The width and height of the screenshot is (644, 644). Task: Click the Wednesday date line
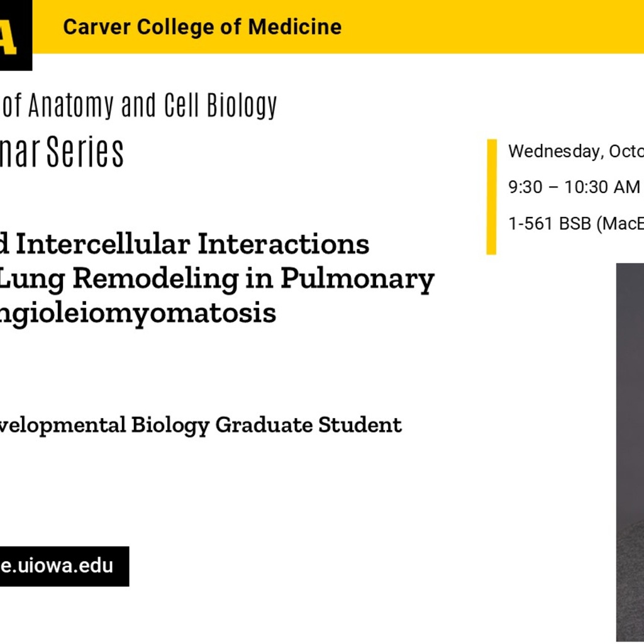[575, 152]
